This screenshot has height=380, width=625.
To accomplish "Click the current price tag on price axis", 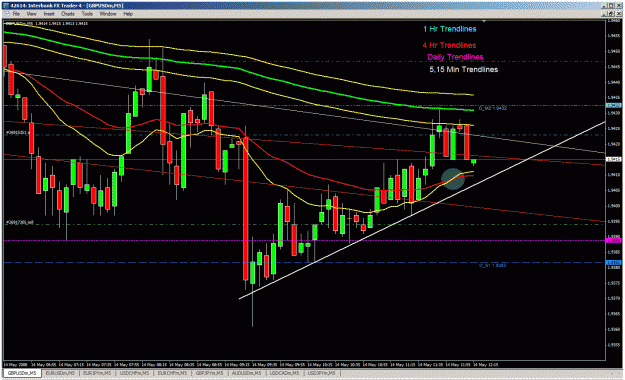I will 613,159.
